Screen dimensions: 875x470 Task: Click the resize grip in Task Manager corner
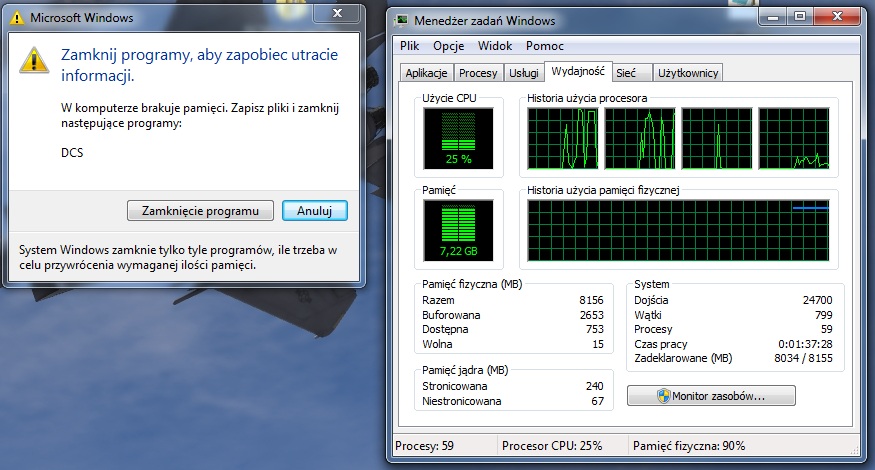click(854, 450)
